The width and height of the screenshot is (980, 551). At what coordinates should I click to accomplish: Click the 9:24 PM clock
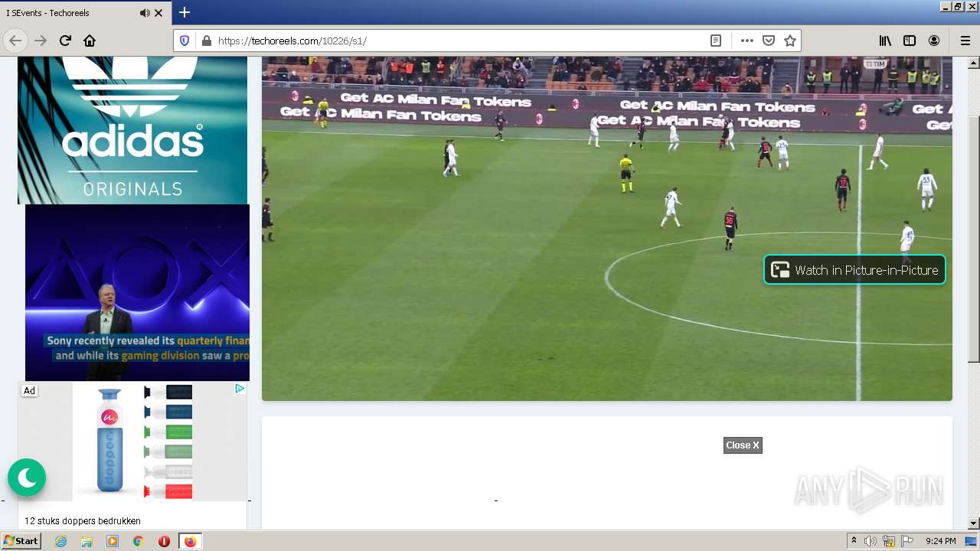click(940, 541)
